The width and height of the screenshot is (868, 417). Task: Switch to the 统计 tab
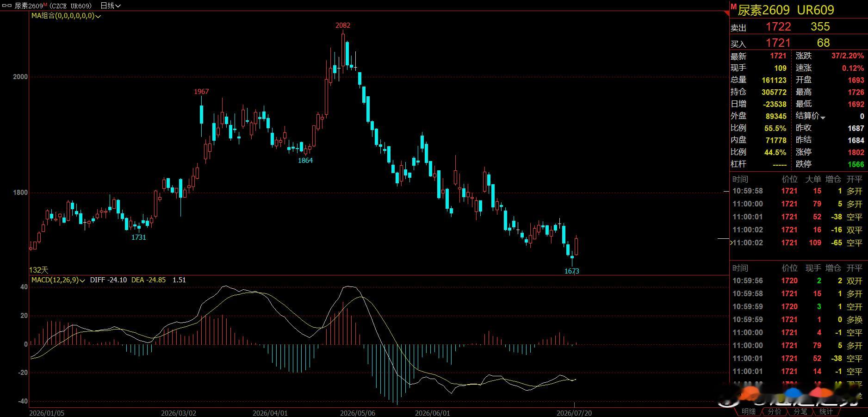pos(826,411)
